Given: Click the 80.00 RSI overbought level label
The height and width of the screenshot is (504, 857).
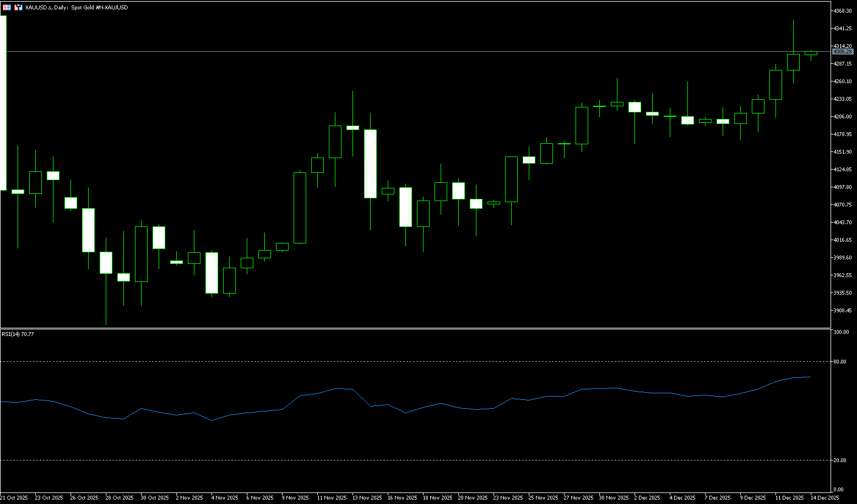Looking at the screenshot, I should click(x=840, y=362).
